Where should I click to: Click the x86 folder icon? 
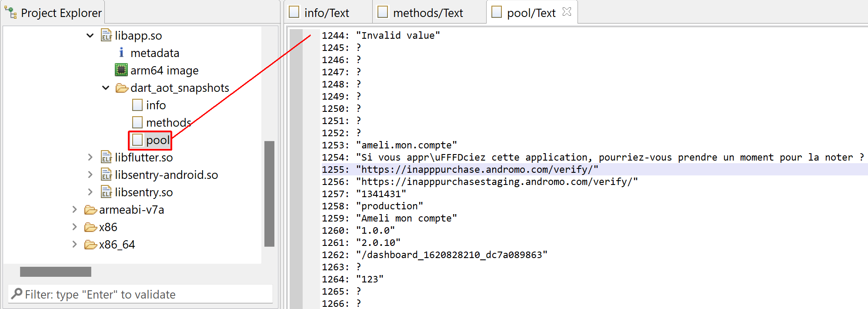(x=90, y=227)
